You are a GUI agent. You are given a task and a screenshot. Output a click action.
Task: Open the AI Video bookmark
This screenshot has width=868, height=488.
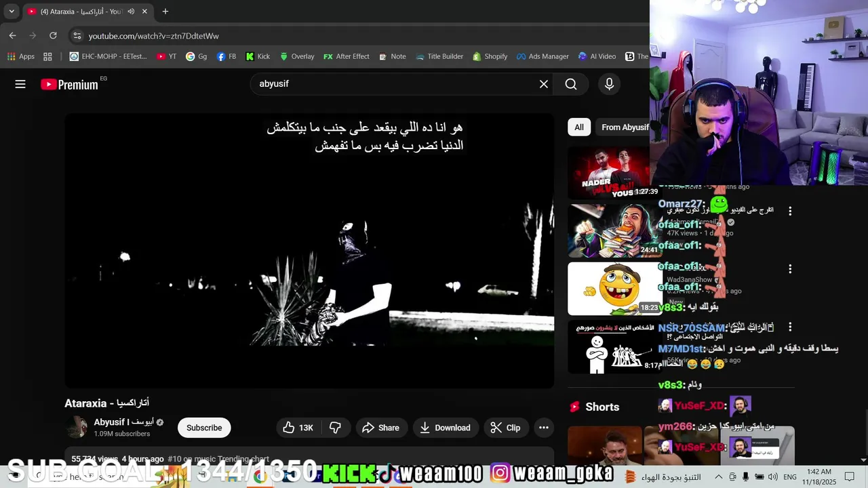597,56
